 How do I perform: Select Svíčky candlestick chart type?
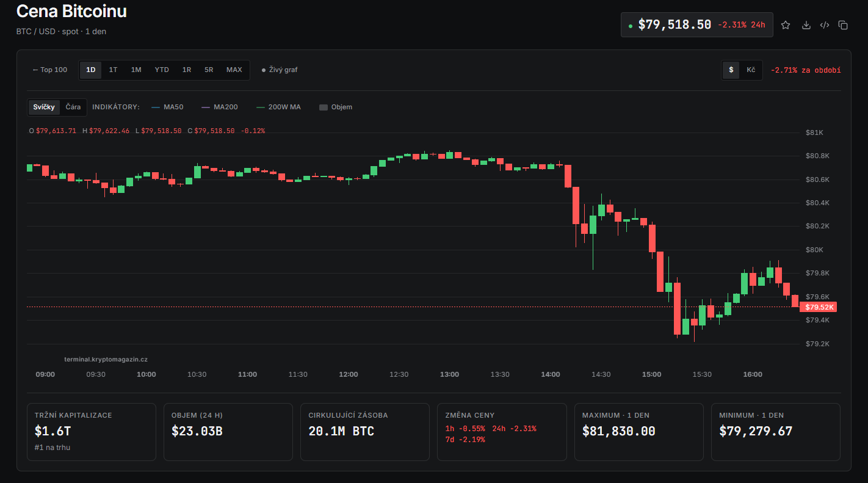pyautogui.click(x=44, y=107)
